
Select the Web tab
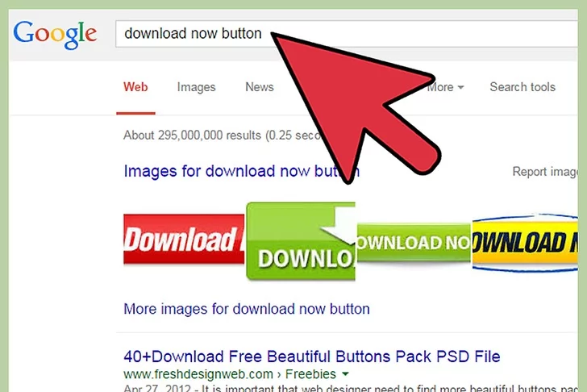pos(135,87)
